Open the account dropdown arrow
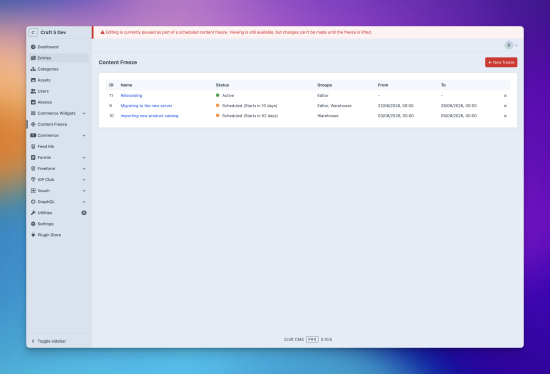 tap(516, 45)
